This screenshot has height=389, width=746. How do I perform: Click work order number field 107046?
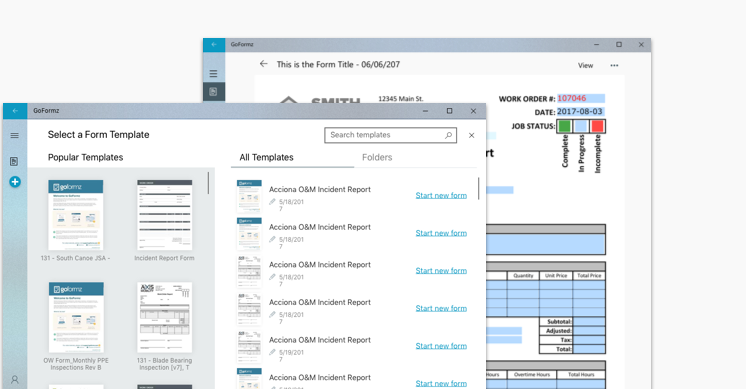580,98
